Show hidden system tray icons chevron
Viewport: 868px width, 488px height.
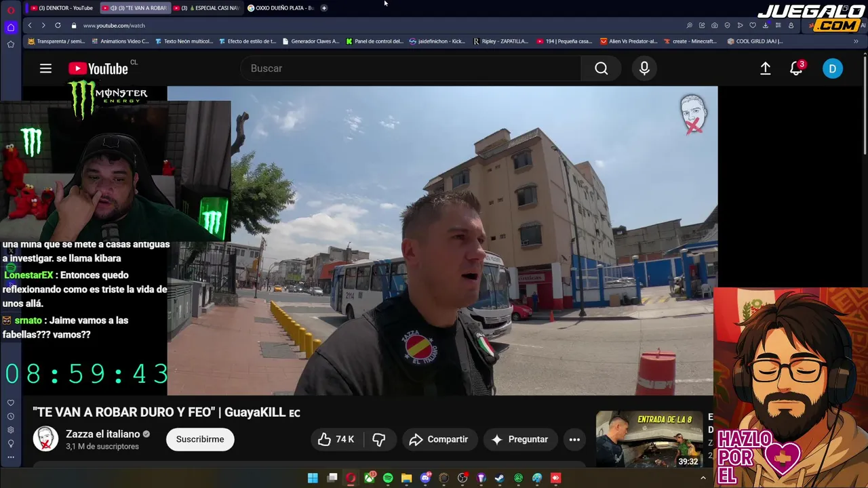pyautogui.click(x=703, y=478)
